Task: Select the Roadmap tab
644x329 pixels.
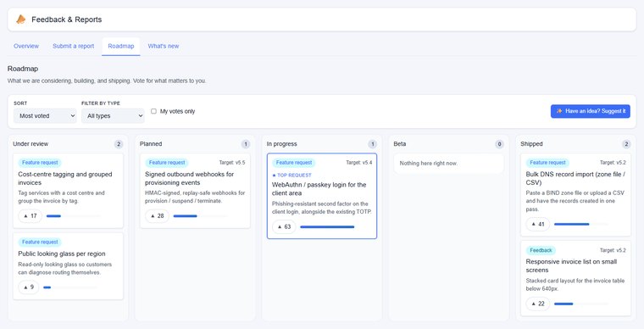Action: [x=121, y=46]
